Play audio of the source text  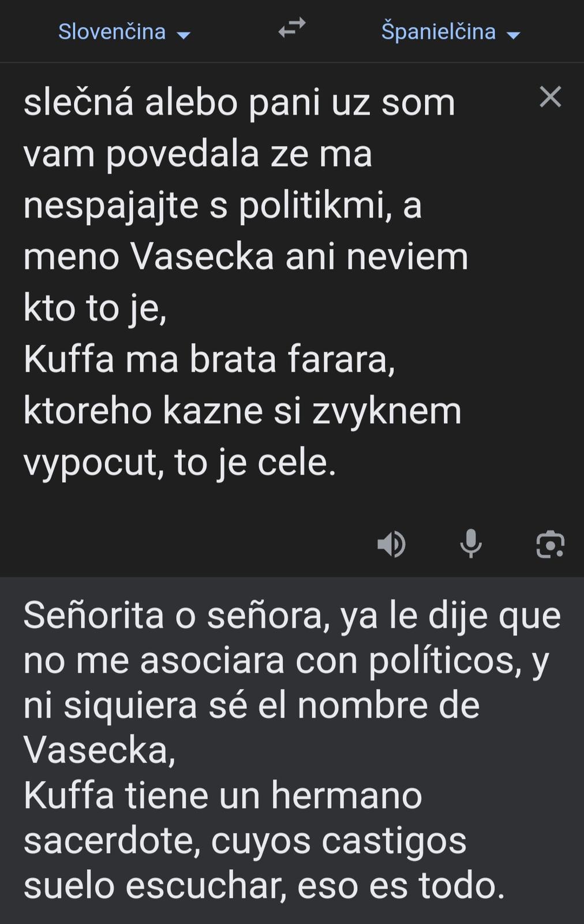tap(391, 544)
